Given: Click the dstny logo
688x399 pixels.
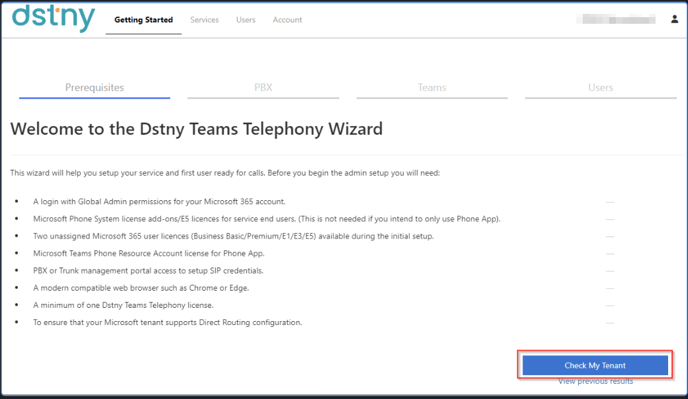Looking at the screenshot, I should pos(53,18).
